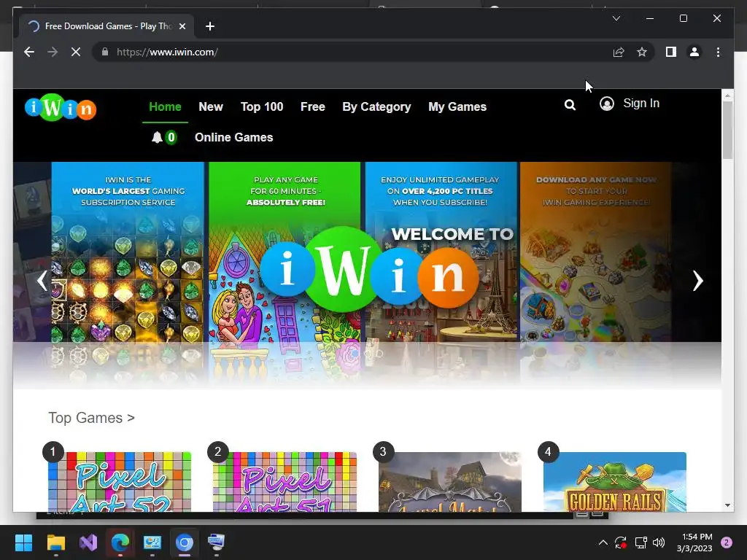This screenshot has width=747, height=560.
Task: Go back with the browser back arrow
Action: pyautogui.click(x=29, y=52)
